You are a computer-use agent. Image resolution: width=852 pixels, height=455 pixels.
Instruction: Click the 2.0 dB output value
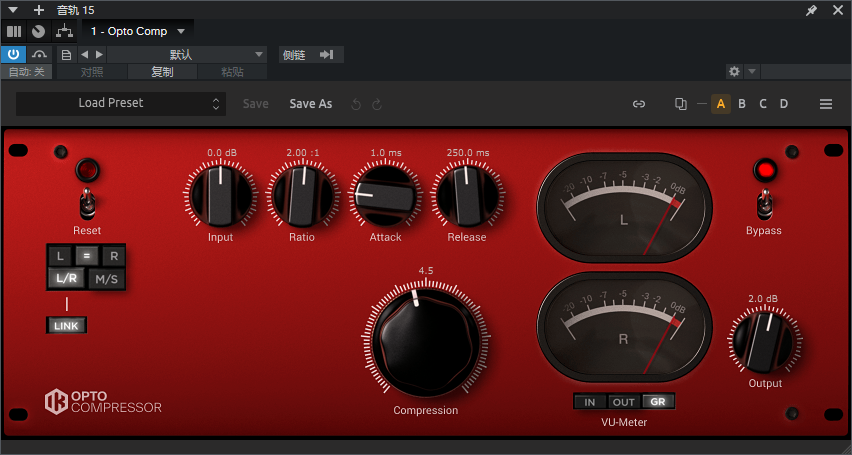click(763, 298)
